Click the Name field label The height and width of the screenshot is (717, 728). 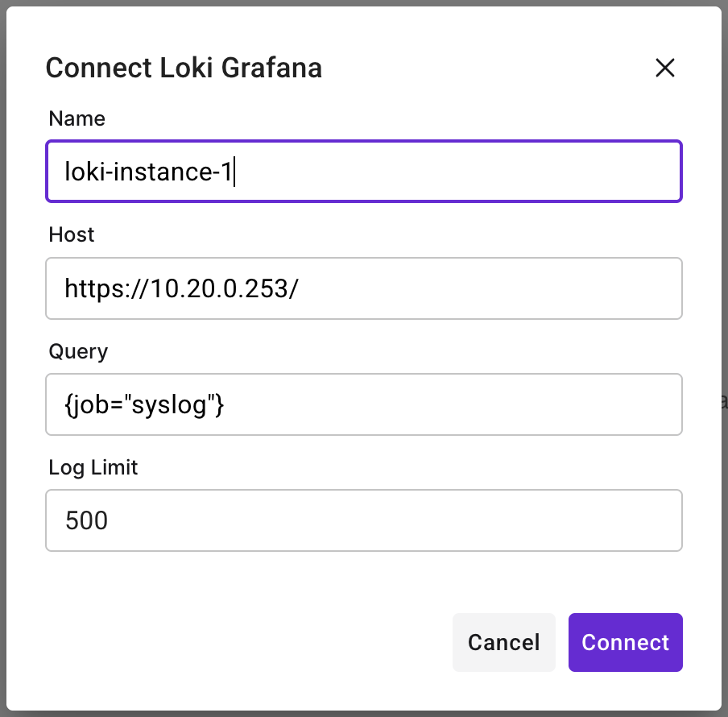tap(77, 119)
